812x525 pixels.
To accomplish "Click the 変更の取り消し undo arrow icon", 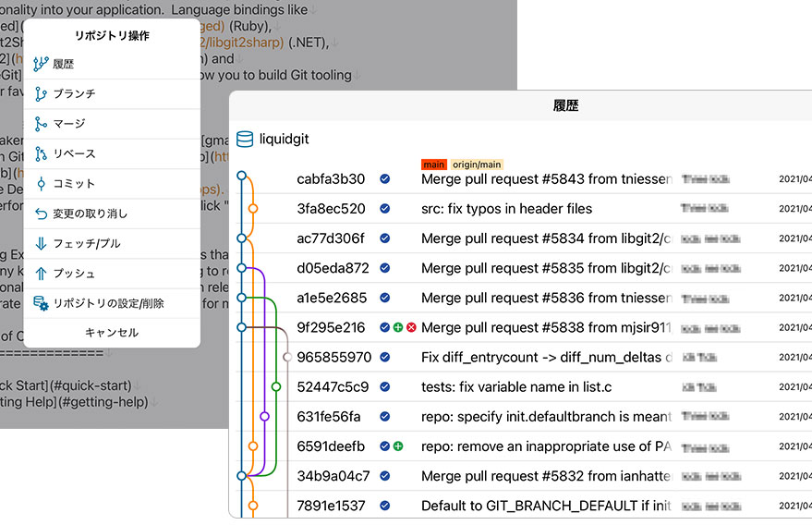I will tap(41, 214).
